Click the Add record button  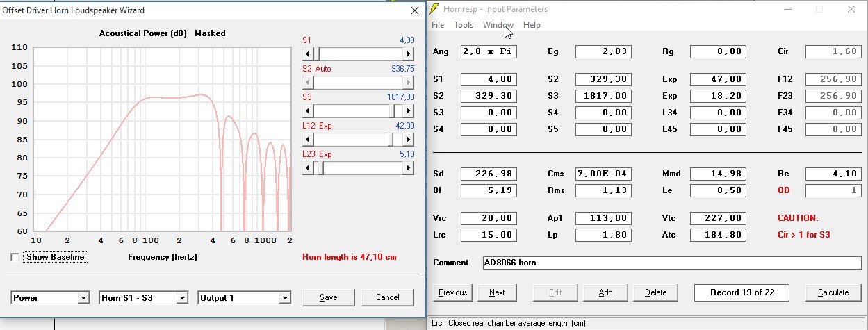click(605, 292)
